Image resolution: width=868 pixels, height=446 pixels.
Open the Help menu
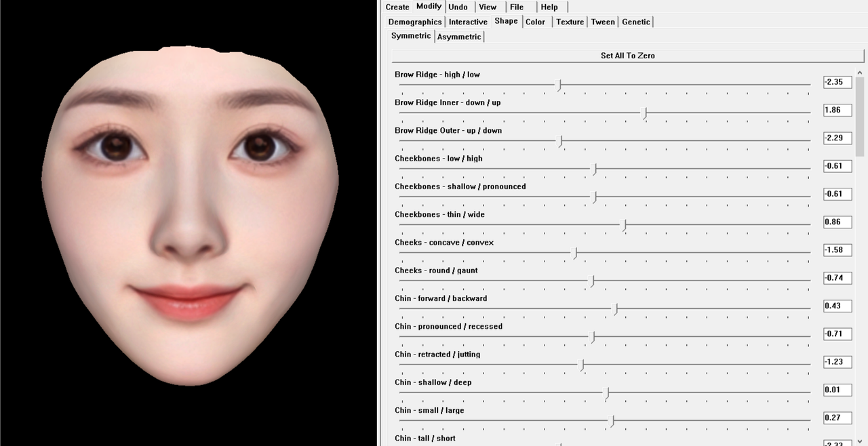tap(549, 7)
